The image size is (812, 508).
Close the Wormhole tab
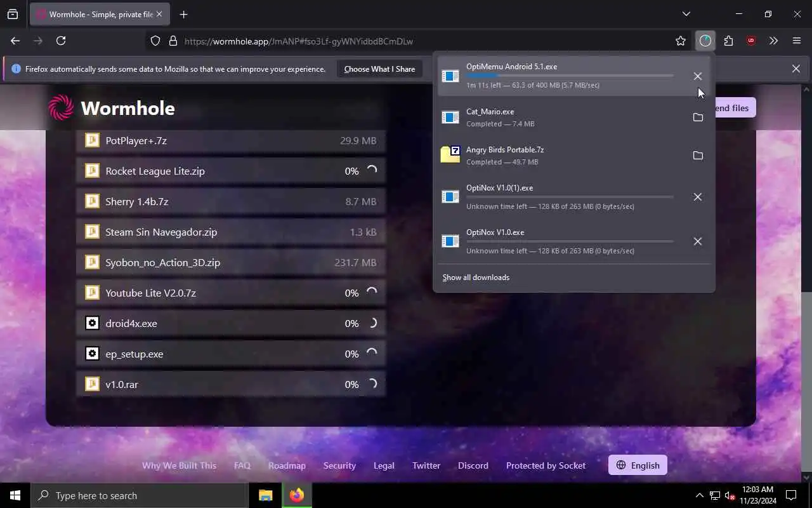point(159,14)
